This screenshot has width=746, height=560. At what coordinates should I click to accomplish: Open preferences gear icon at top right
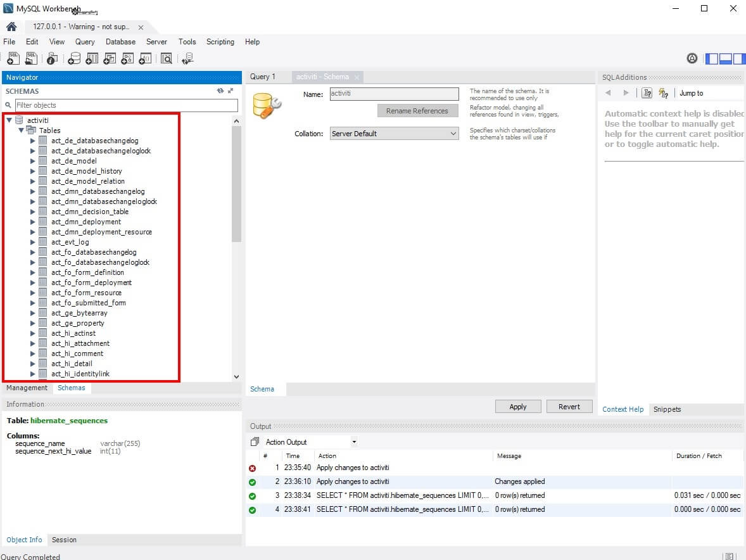[692, 58]
